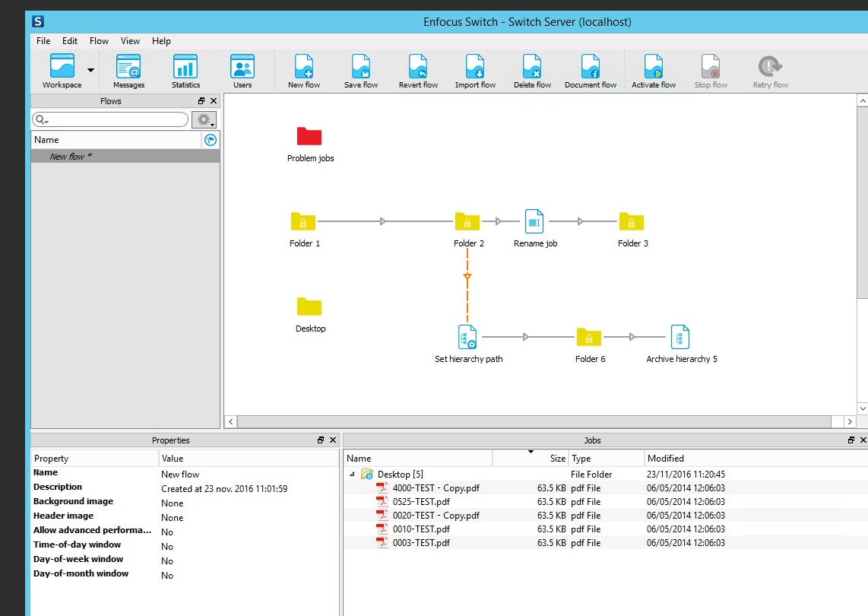Click the canvas scroll left arrow

point(231,421)
